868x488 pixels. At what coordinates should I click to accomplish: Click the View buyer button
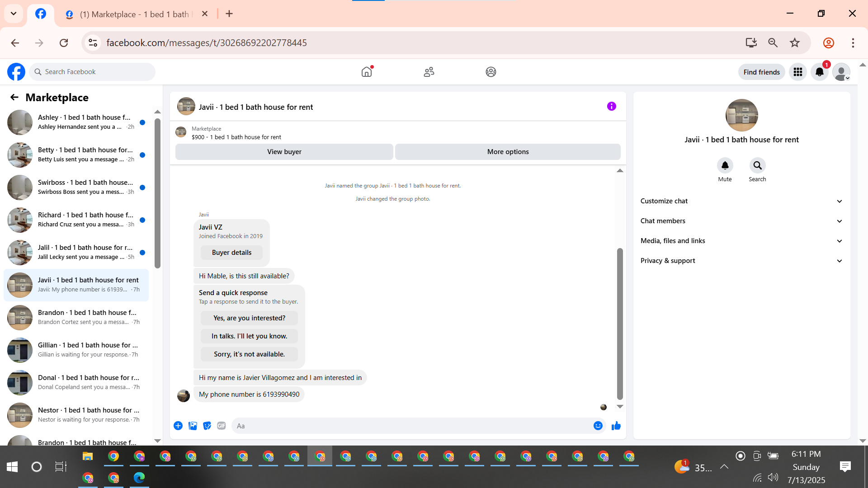click(x=284, y=152)
